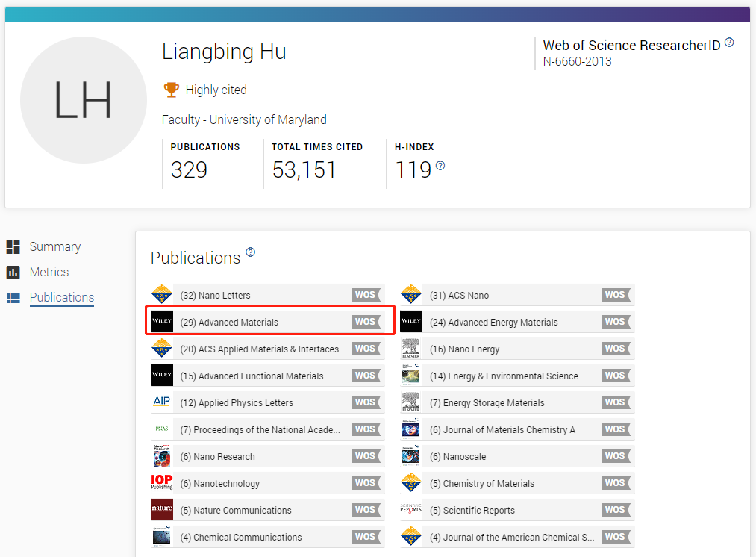Click the ACS logo beside ACS Nano

(x=410, y=295)
